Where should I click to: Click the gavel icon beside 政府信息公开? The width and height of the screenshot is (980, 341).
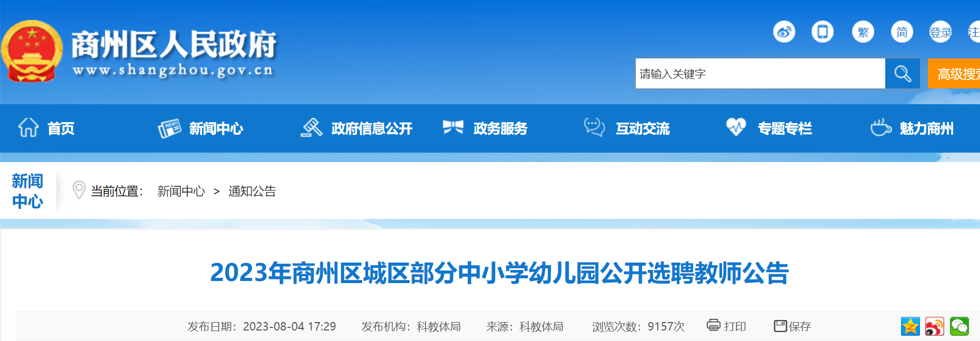312,127
